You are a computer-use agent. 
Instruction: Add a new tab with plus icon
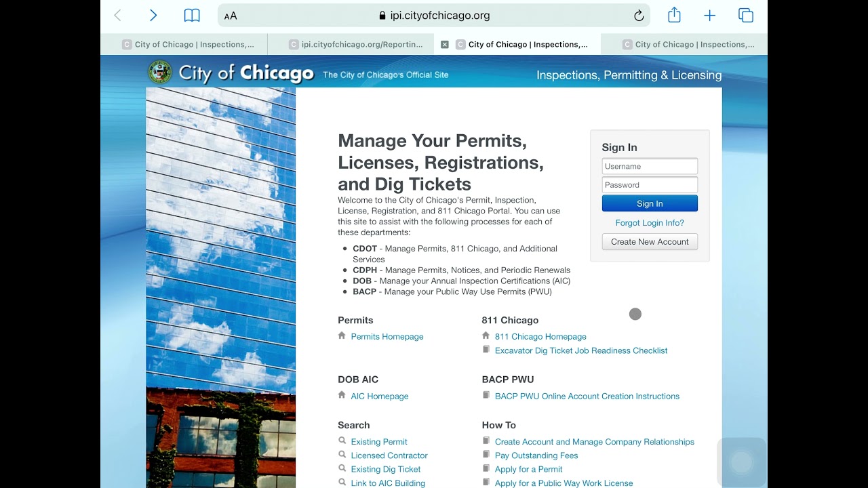709,16
